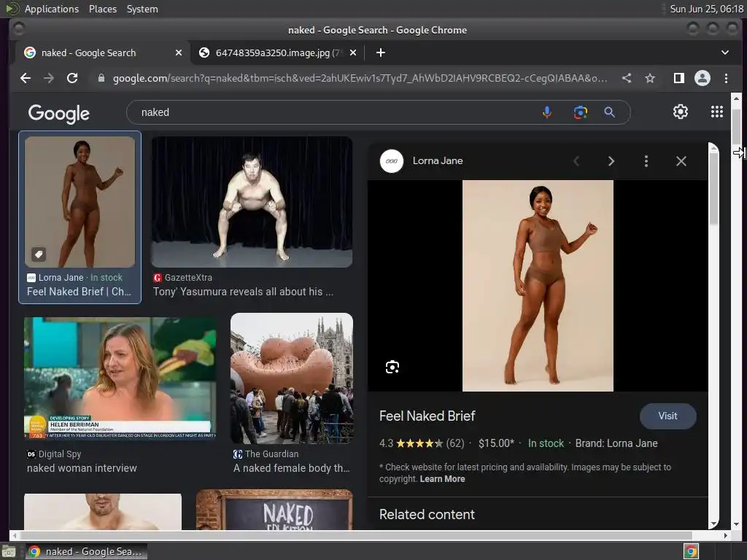Image resolution: width=747 pixels, height=560 pixels.
Task: Open Google quick settings gear
Action: coord(681,112)
